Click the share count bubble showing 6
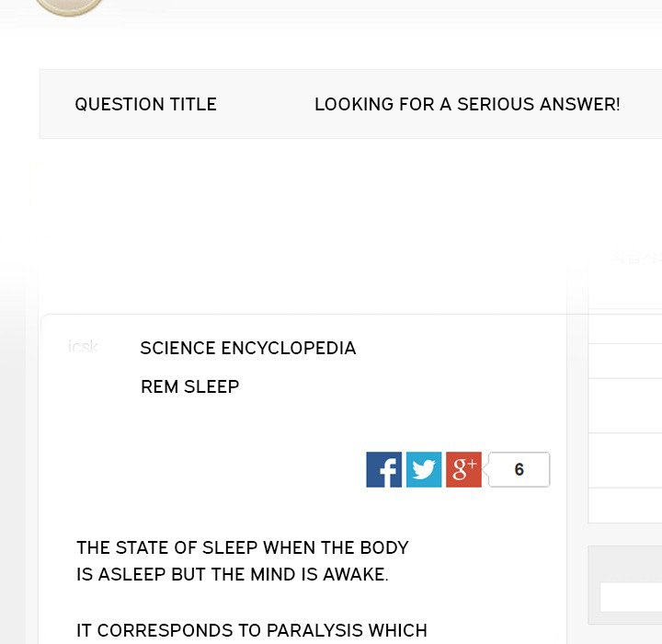 pos(519,470)
